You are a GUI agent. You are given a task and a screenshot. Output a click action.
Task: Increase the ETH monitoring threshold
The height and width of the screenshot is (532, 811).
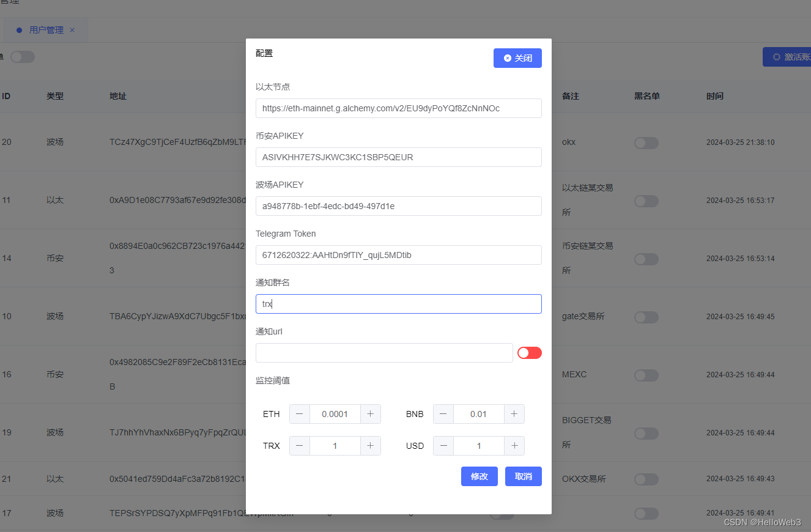(370, 414)
